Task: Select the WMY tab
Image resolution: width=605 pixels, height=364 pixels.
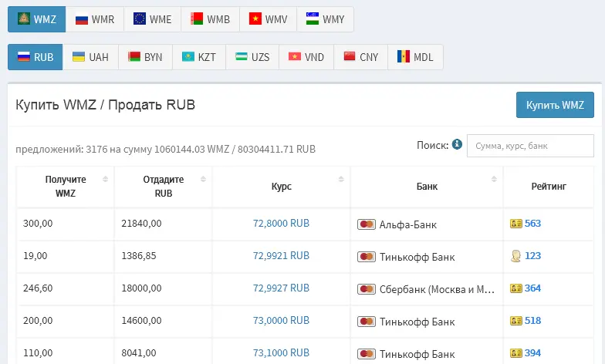Action: pyautogui.click(x=326, y=19)
